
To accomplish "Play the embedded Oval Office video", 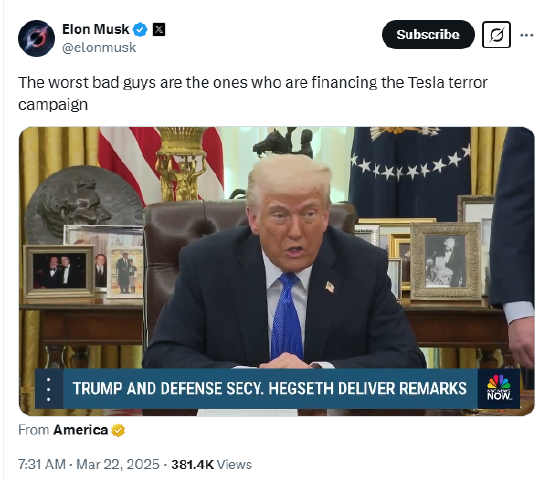I will (x=276, y=271).
